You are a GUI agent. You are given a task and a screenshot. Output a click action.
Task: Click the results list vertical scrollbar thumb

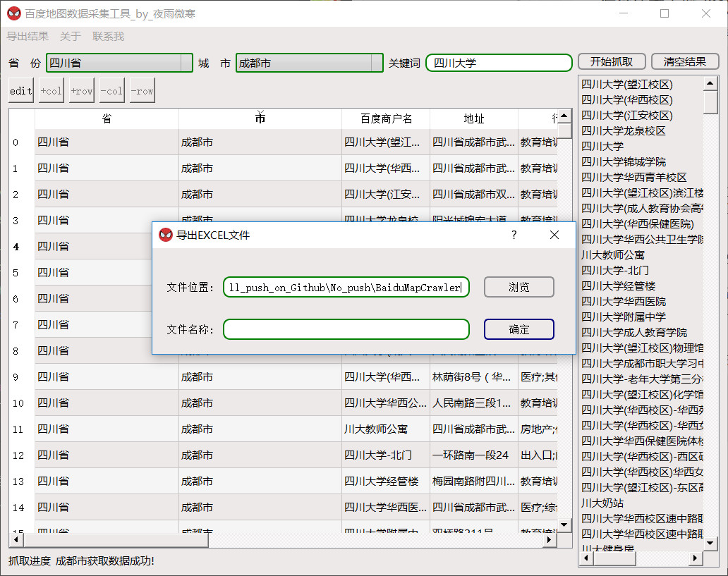710,102
